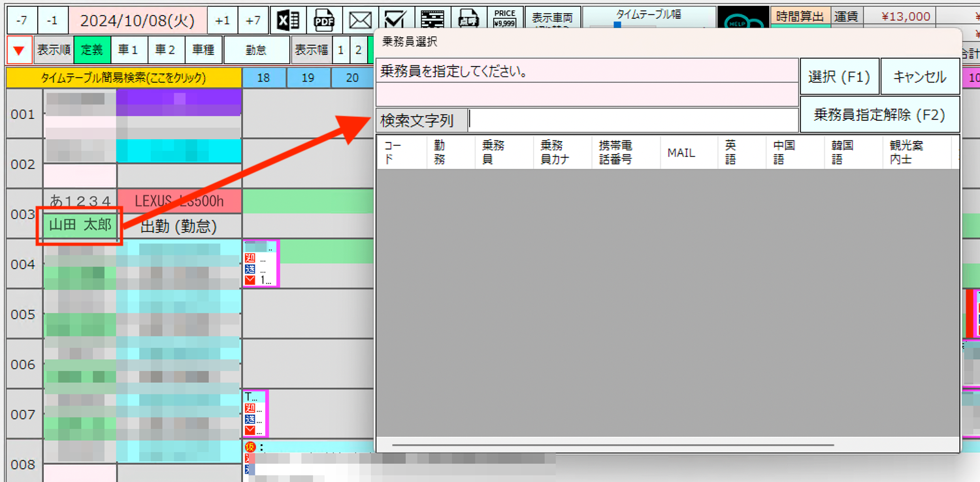Click 乗務員指定解除 (F2) to clear driver
This screenshot has height=482, width=980.
881,115
